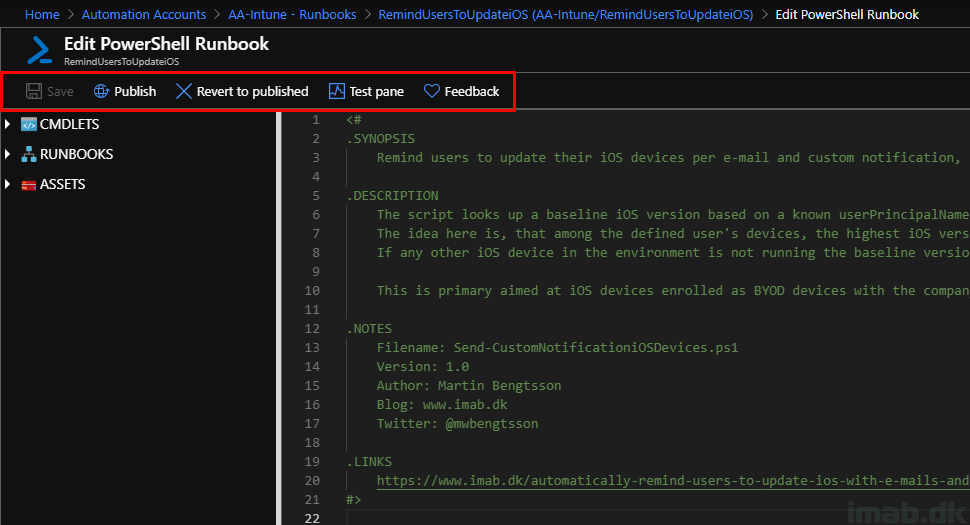The width and height of the screenshot is (970, 525).
Task: Open Automation Accounts breadcrumb link
Action: [x=144, y=14]
